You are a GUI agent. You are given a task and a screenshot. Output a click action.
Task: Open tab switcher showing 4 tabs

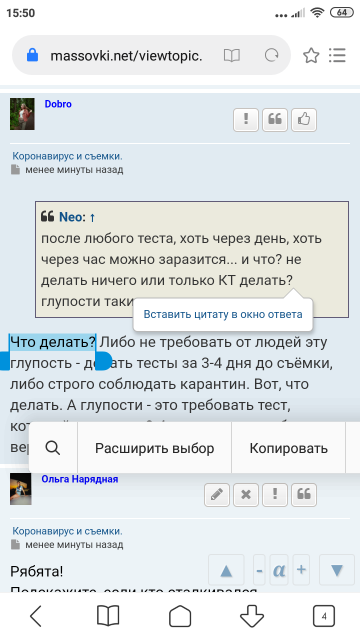tap(324, 616)
